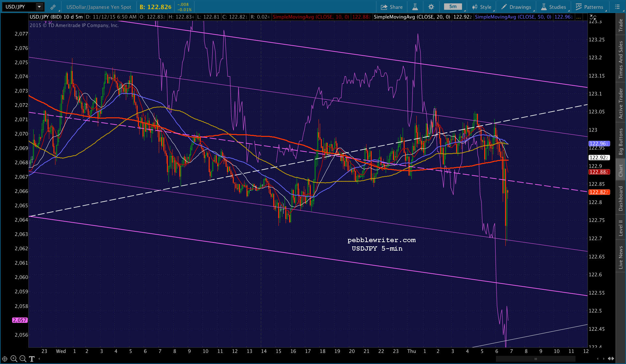Click the link chain icon beside the symbol
This screenshot has width=626, height=364.
tap(53, 7)
